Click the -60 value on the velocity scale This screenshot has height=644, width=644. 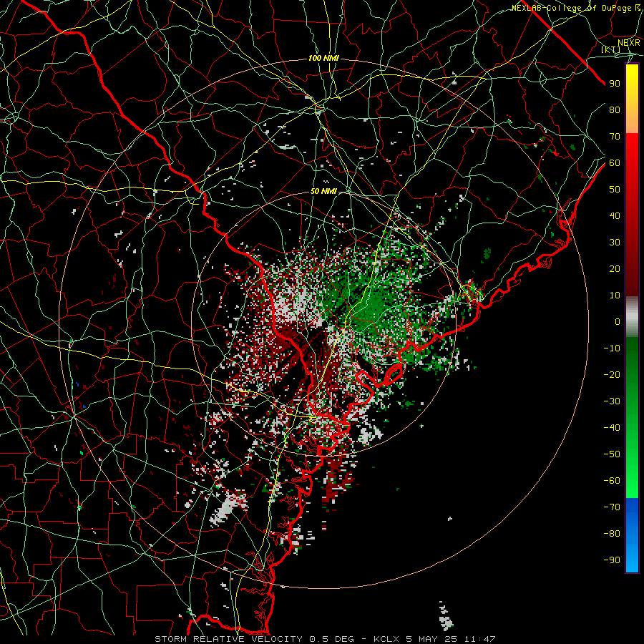tap(612, 481)
